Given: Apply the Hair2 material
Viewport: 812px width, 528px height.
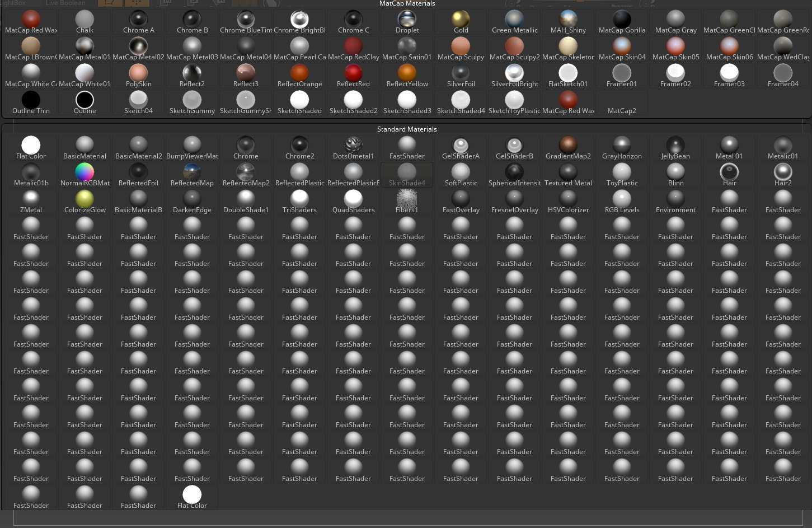Looking at the screenshot, I should 783,175.
